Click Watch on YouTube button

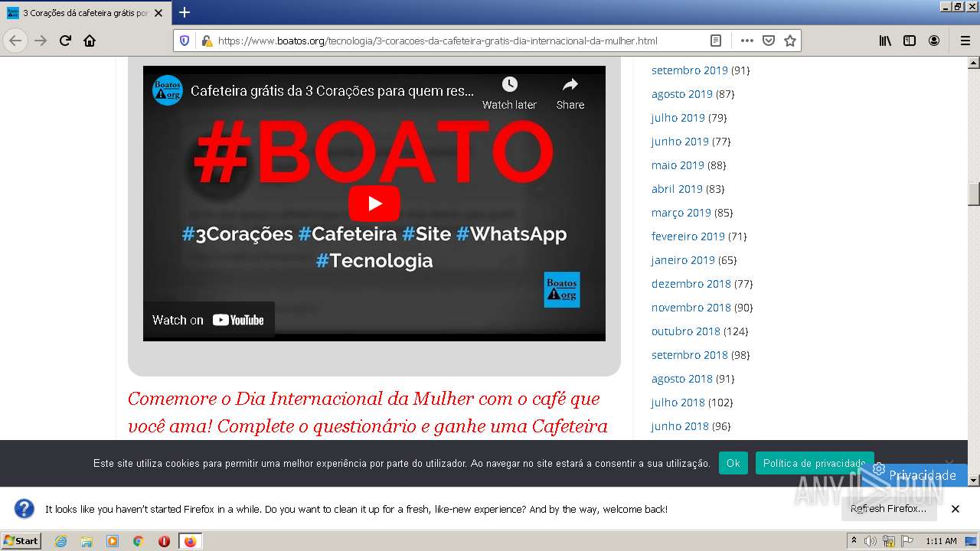tap(208, 320)
